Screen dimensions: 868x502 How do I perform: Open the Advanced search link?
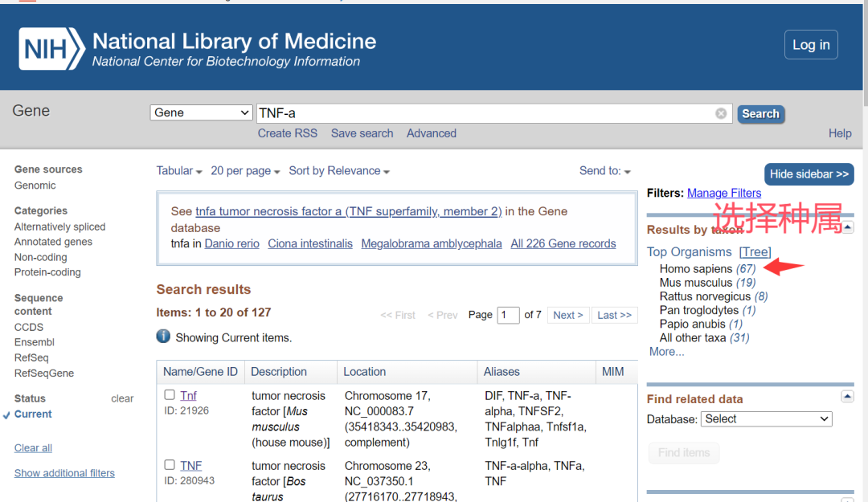(x=431, y=133)
